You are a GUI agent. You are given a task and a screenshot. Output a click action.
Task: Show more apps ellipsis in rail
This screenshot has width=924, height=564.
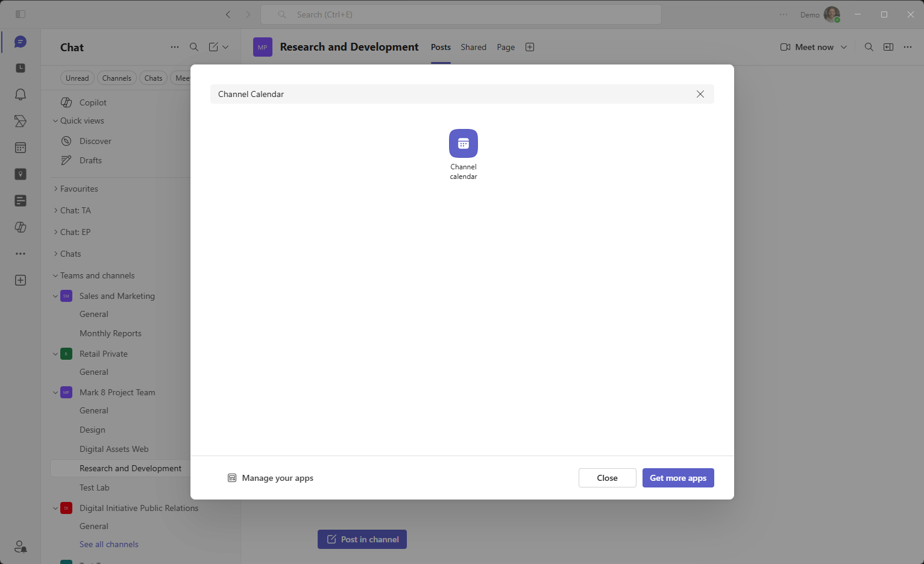pos(20,254)
